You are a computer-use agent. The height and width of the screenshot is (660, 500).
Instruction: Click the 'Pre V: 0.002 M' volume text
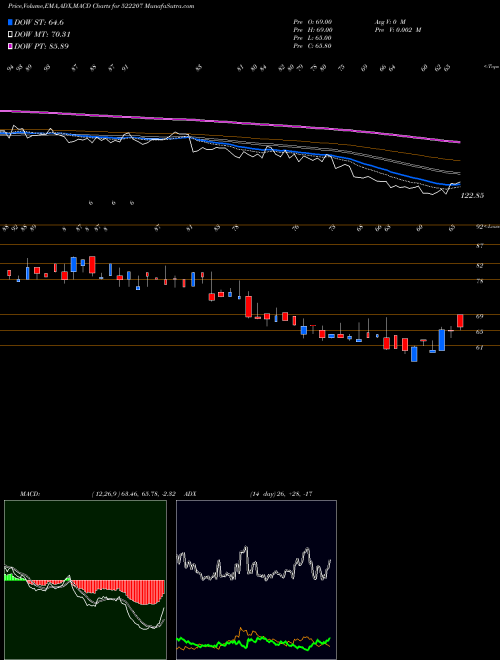pos(397,30)
